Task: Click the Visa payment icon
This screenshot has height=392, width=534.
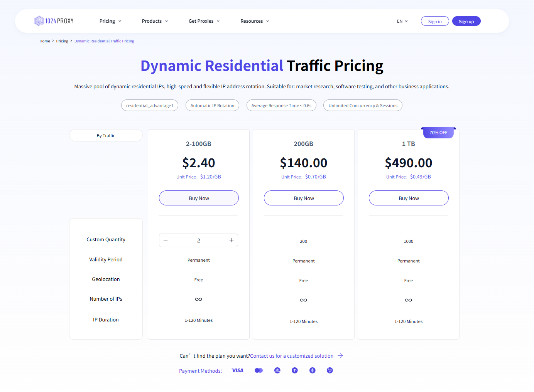Action: [238, 370]
